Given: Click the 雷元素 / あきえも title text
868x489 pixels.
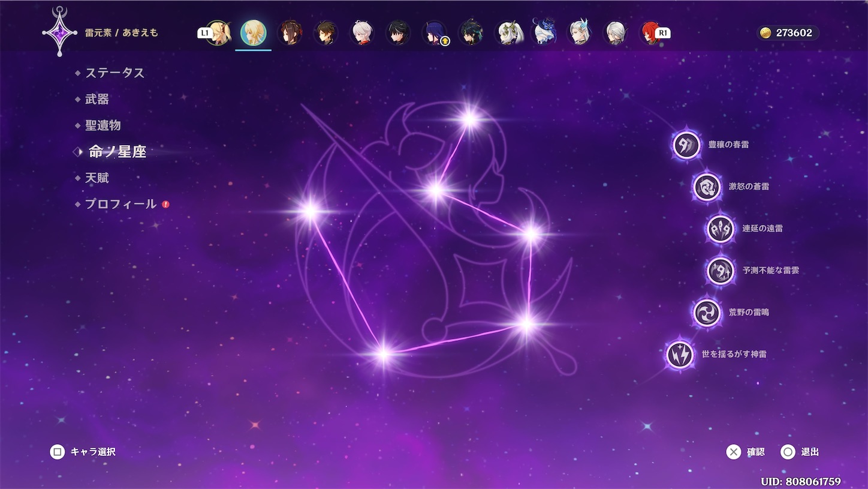Looking at the screenshot, I should click(x=122, y=33).
